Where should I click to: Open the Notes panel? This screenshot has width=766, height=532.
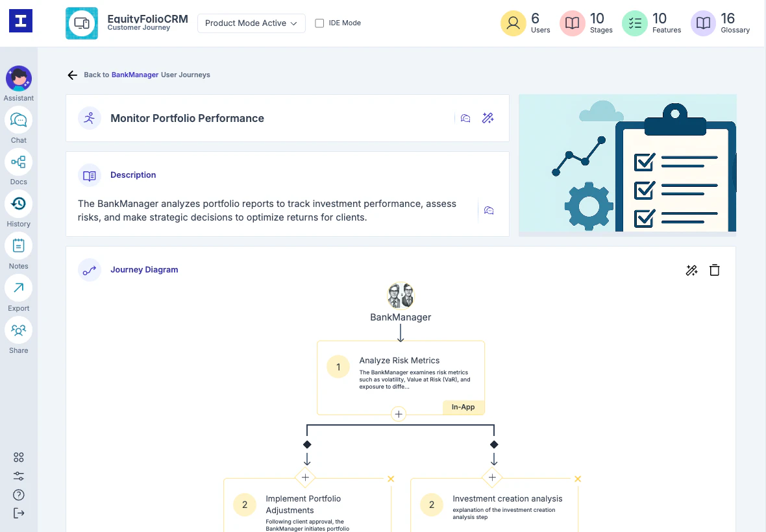(18, 247)
